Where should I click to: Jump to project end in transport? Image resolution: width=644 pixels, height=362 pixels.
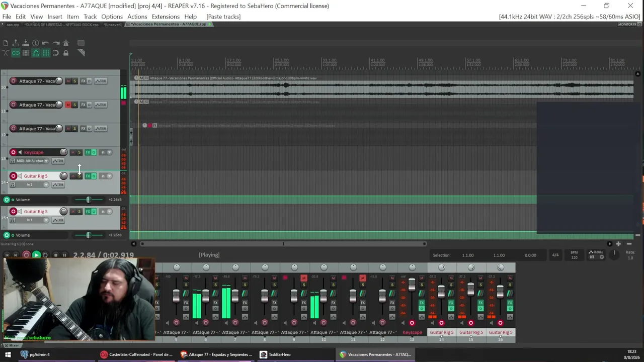[x=16, y=255]
